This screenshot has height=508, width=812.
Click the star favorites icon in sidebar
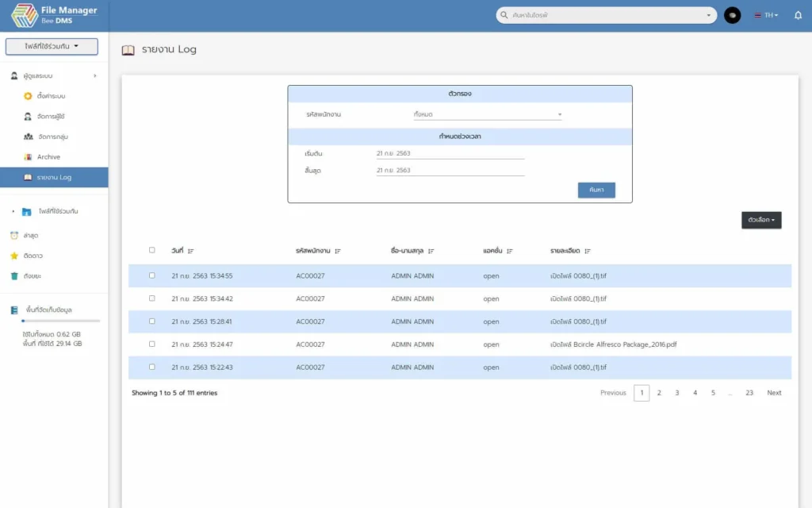(x=14, y=256)
